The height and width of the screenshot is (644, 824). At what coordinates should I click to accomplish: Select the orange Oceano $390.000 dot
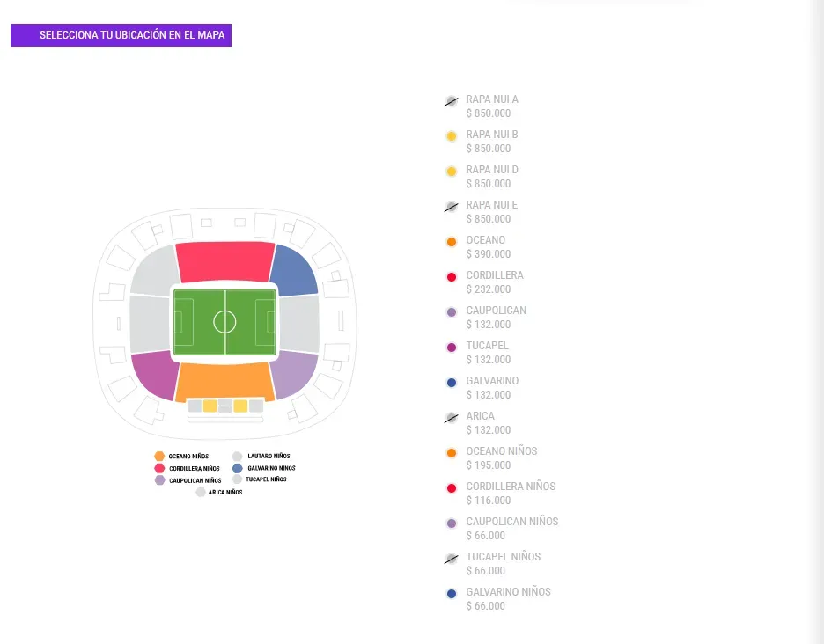coord(452,242)
